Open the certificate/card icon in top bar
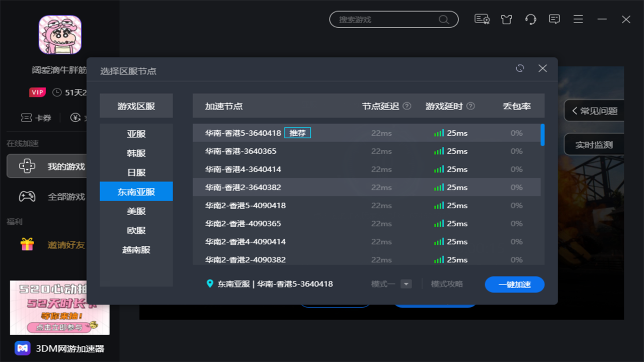This screenshot has height=362, width=644. click(x=482, y=19)
